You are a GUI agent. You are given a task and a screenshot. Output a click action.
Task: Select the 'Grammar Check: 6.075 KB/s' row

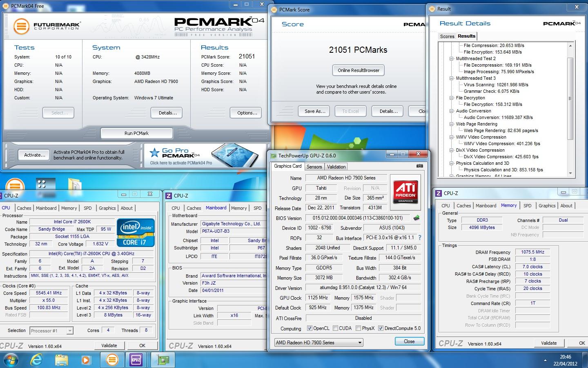(x=491, y=91)
